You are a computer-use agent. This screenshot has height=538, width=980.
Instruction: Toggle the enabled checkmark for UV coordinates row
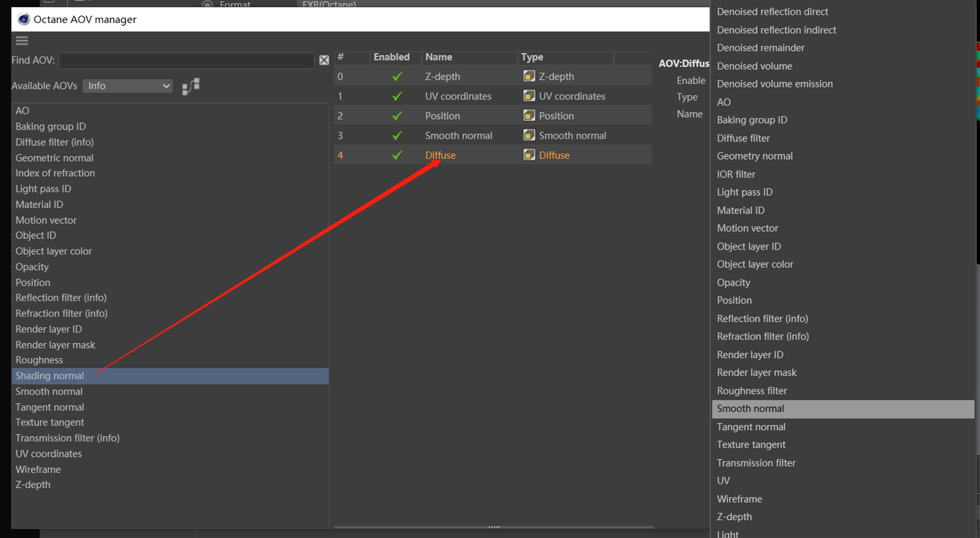click(397, 96)
